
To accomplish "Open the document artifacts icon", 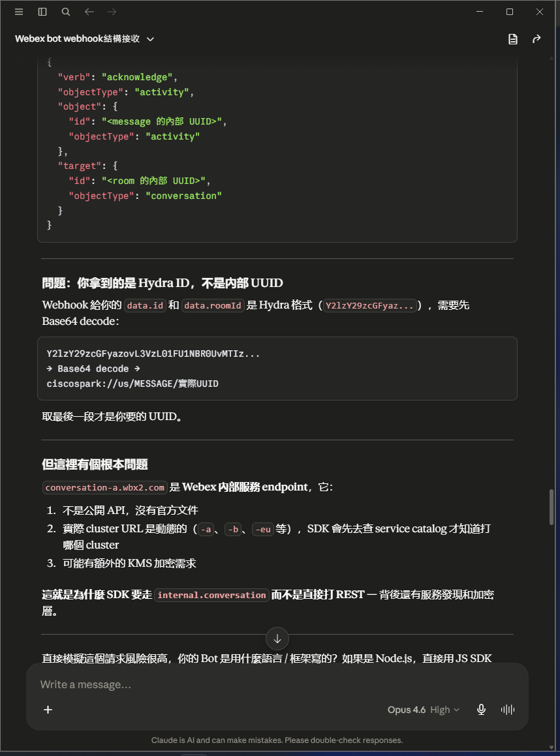I will (x=513, y=39).
